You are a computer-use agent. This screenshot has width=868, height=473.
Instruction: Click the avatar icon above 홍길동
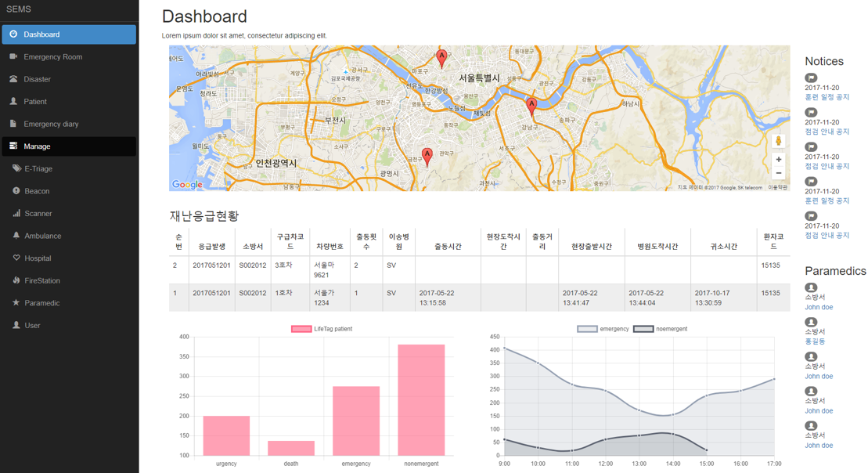[x=811, y=322]
